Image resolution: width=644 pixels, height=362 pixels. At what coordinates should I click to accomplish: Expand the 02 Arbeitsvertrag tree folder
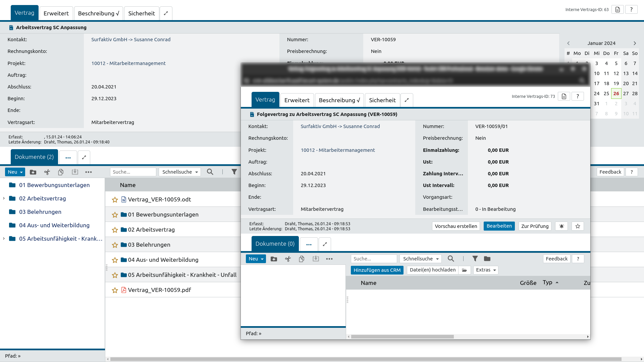(x=4, y=198)
